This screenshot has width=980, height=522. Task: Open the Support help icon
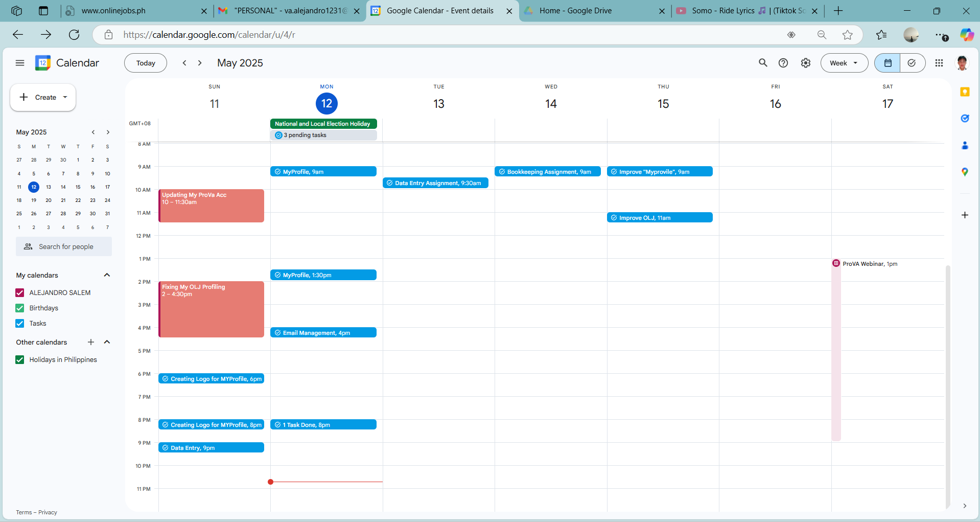(x=783, y=63)
